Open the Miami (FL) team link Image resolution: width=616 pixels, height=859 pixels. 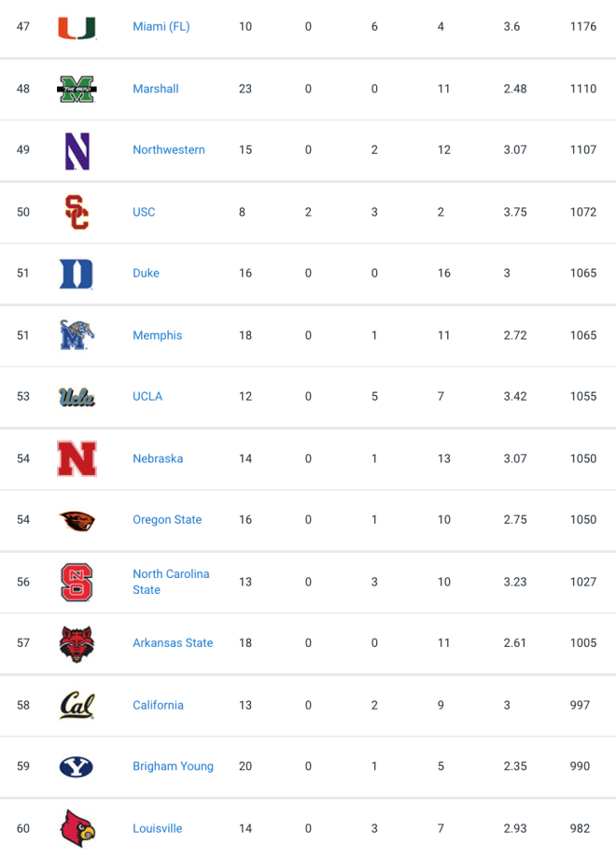point(161,26)
